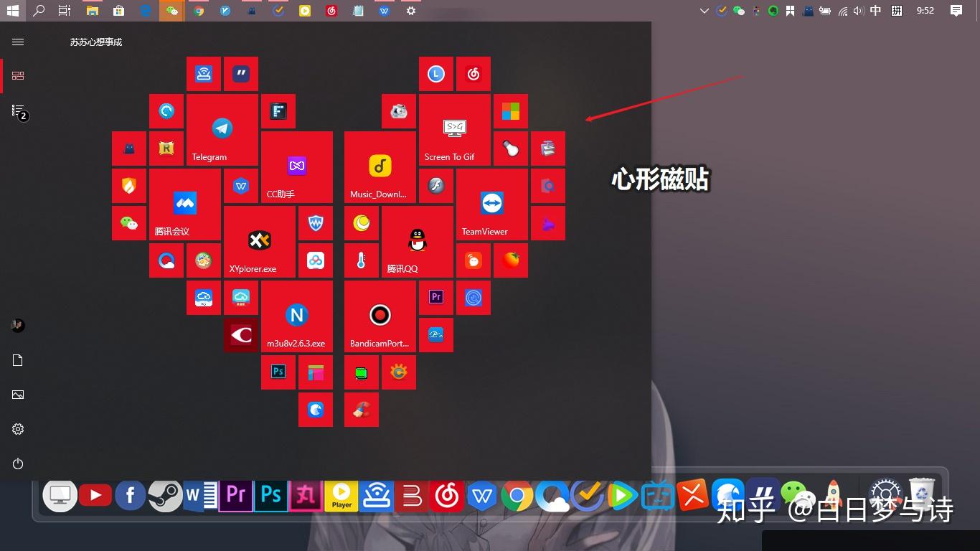980x551 pixels.
Task: Toggle the 拼 IME mode indicator
Action: point(897,11)
